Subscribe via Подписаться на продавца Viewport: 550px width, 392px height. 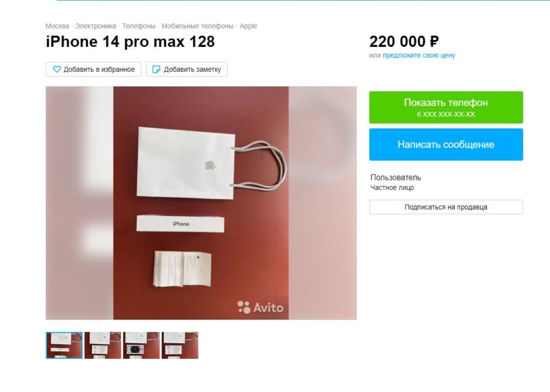click(446, 207)
